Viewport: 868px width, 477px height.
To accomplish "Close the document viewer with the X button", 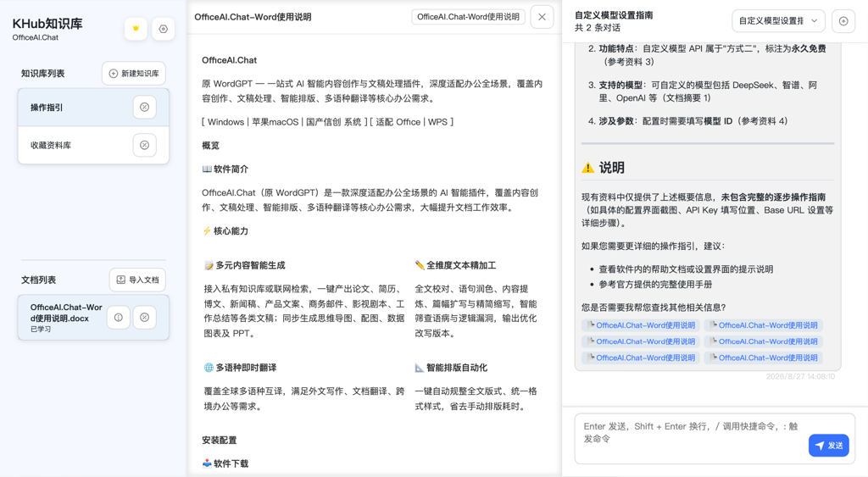I will click(x=542, y=17).
